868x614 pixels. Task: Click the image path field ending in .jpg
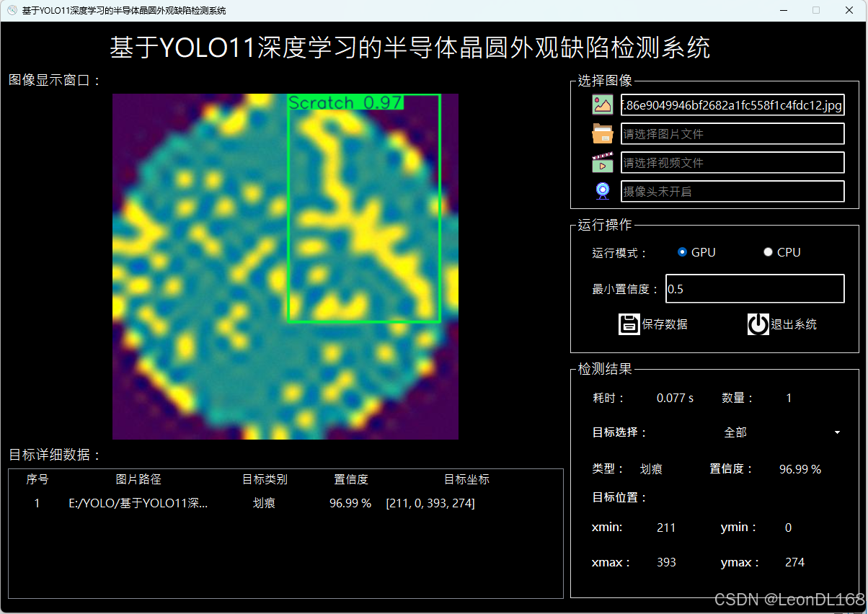(732, 105)
